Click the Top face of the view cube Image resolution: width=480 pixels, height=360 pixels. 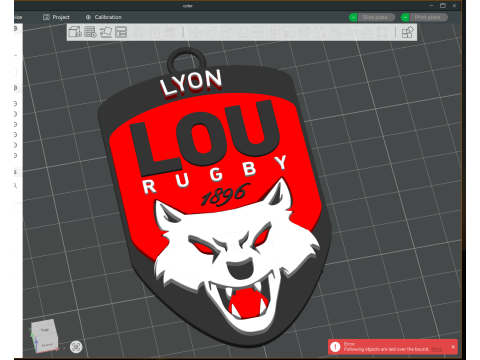44,330
